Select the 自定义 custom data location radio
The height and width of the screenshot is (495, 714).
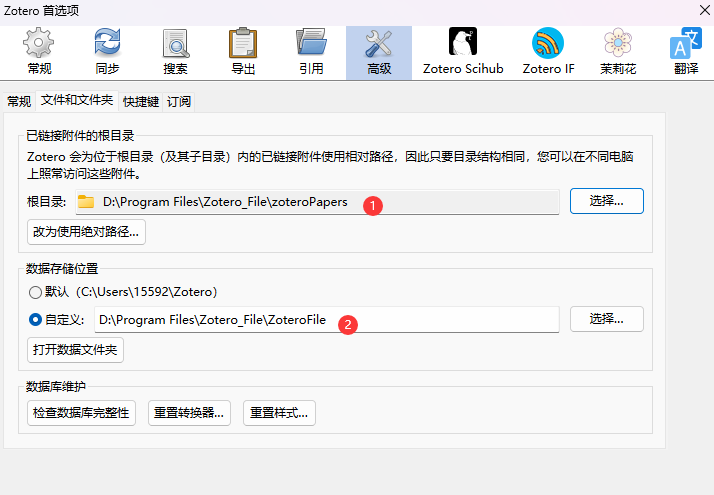(x=35, y=320)
